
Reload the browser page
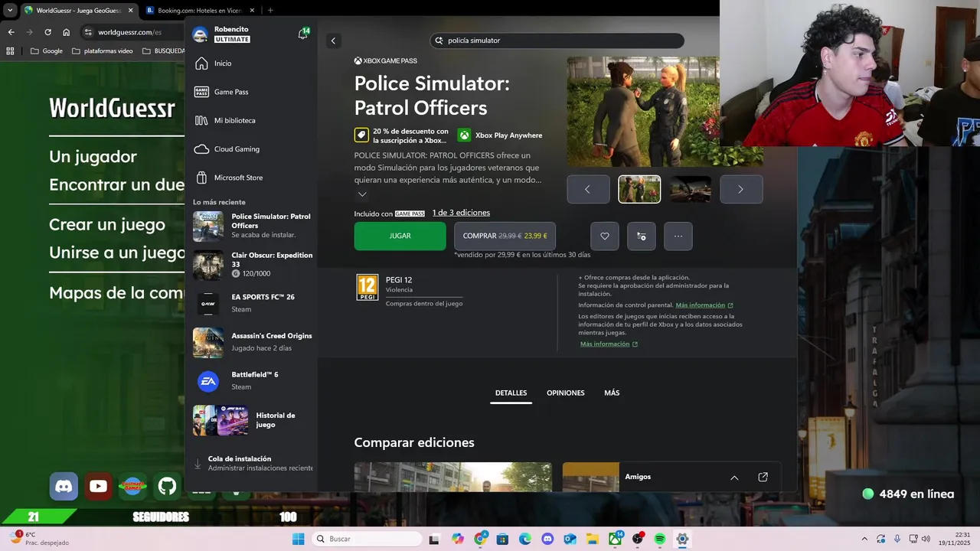click(x=47, y=32)
